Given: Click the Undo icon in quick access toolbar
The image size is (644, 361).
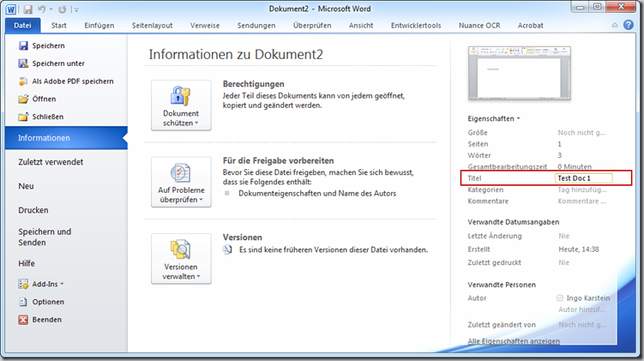Looking at the screenshot, I should (x=41, y=9).
